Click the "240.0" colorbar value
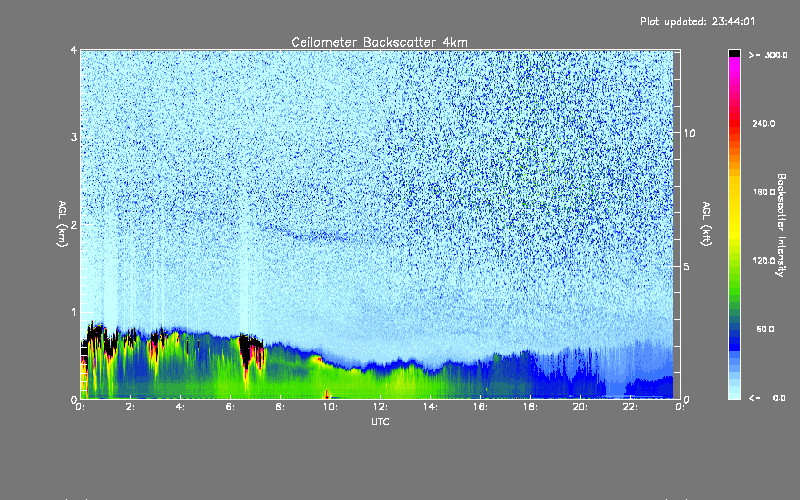The height and width of the screenshot is (500, 800). tap(764, 123)
